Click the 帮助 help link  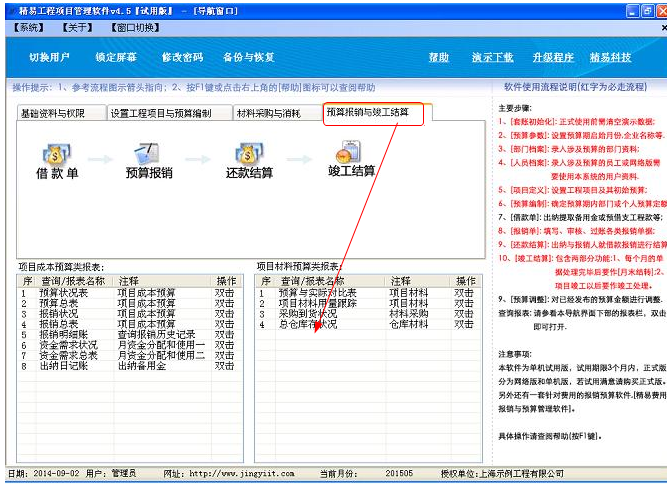click(x=439, y=57)
